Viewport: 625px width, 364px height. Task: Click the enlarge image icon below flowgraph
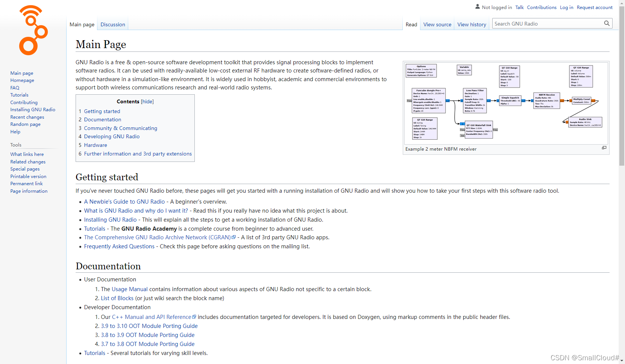(x=604, y=148)
